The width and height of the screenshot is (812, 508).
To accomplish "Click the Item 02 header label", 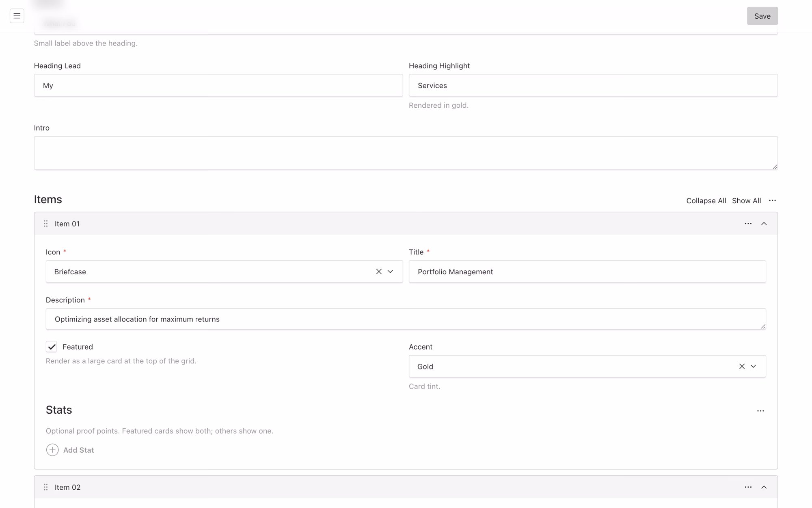I will (x=67, y=487).
